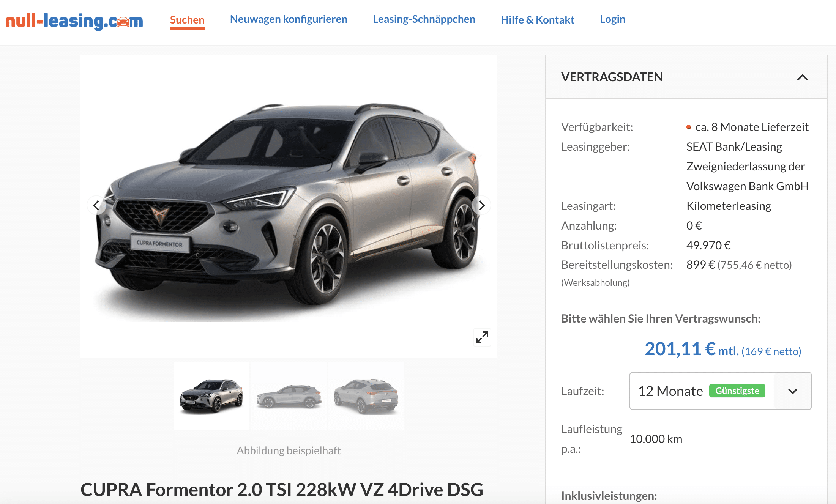Screen dimensions: 836x504
Task: Collapse the Vertragsdaten panel chevron
Action: pyautogui.click(x=802, y=77)
